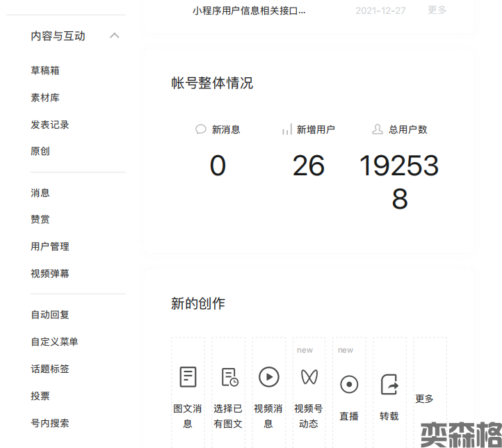
Task: Collapse the 内容与互动 section chevron
Action: click(115, 35)
